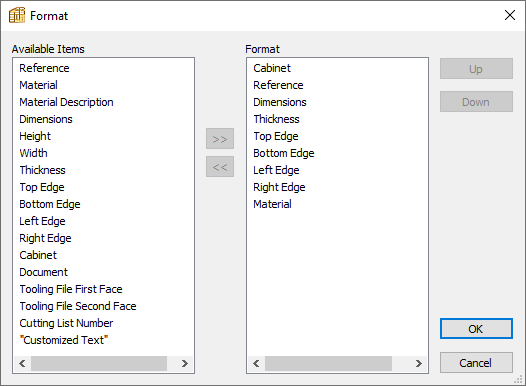Cancel the Format dialog
Screen dimensions: 526x386
476,363
